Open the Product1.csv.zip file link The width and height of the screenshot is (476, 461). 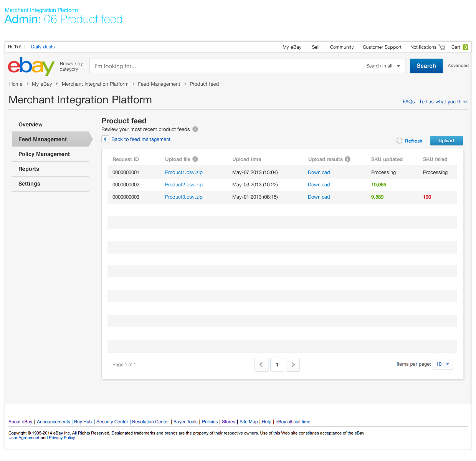183,172
